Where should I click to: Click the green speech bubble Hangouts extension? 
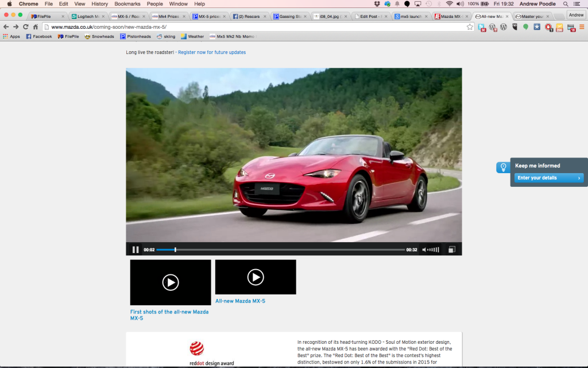pyautogui.click(x=526, y=26)
